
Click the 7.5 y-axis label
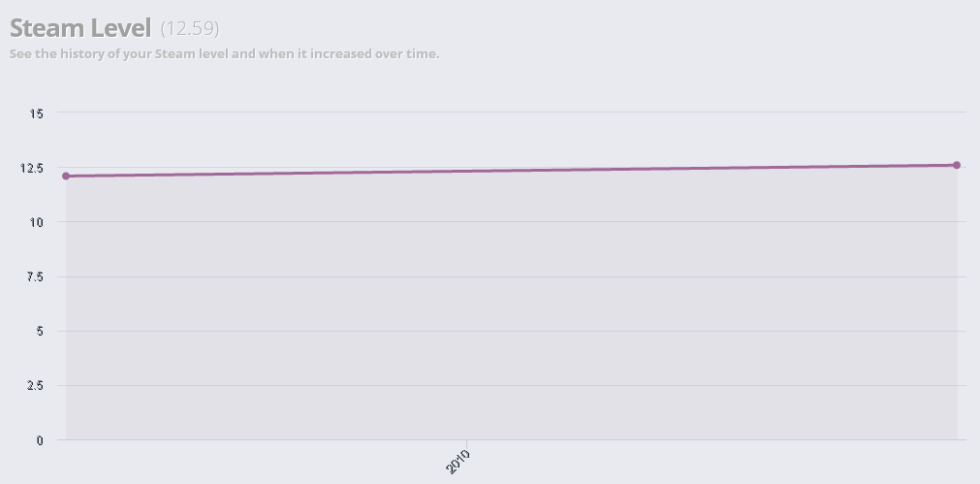35,276
